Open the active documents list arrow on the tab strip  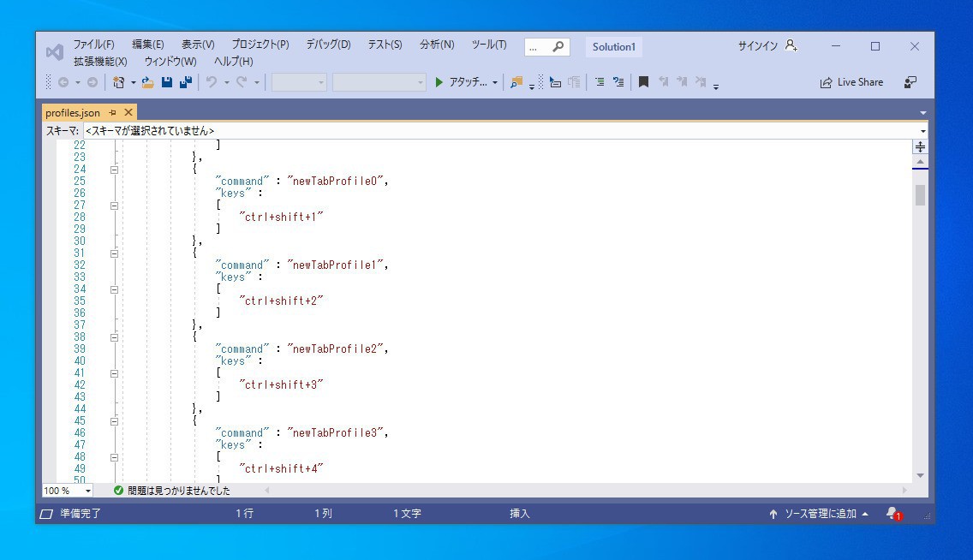point(922,113)
